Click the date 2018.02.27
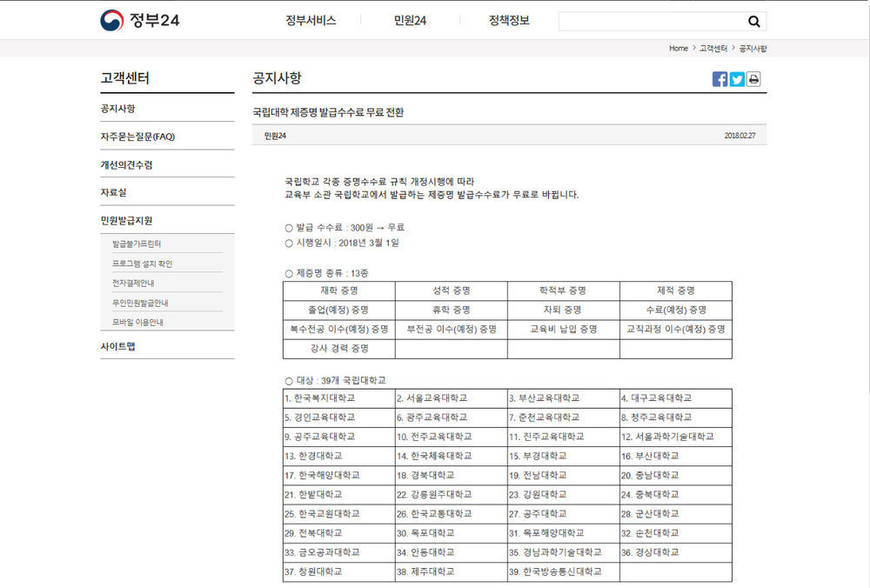The width and height of the screenshot is (870, 588). pyautogui.click(x=739, y=136)
